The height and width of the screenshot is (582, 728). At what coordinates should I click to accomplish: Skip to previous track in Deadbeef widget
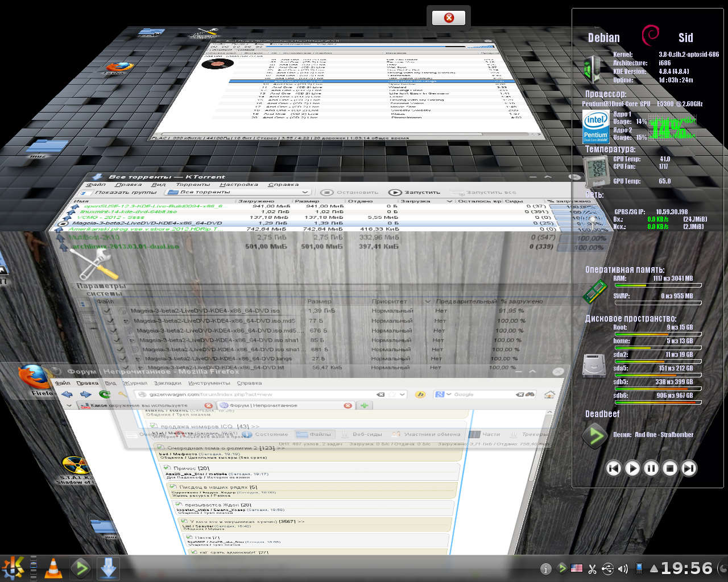coord(613,468)
